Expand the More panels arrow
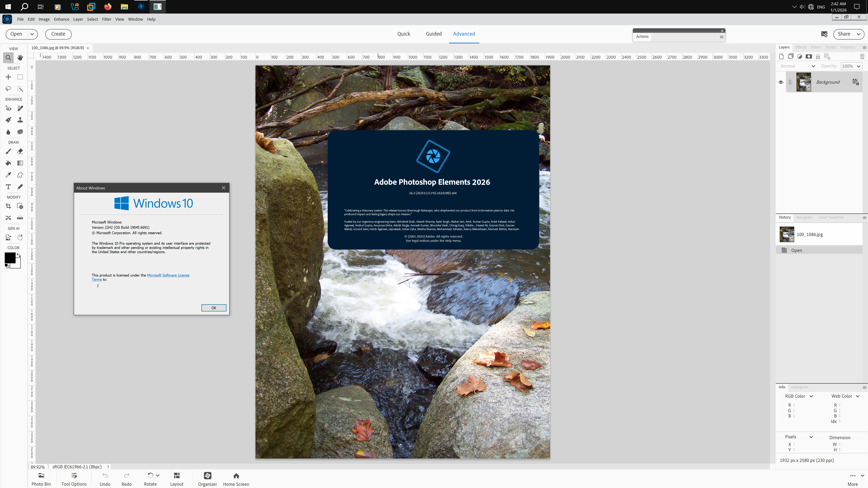This screenshot has width=868, height=488. [862, 475]
